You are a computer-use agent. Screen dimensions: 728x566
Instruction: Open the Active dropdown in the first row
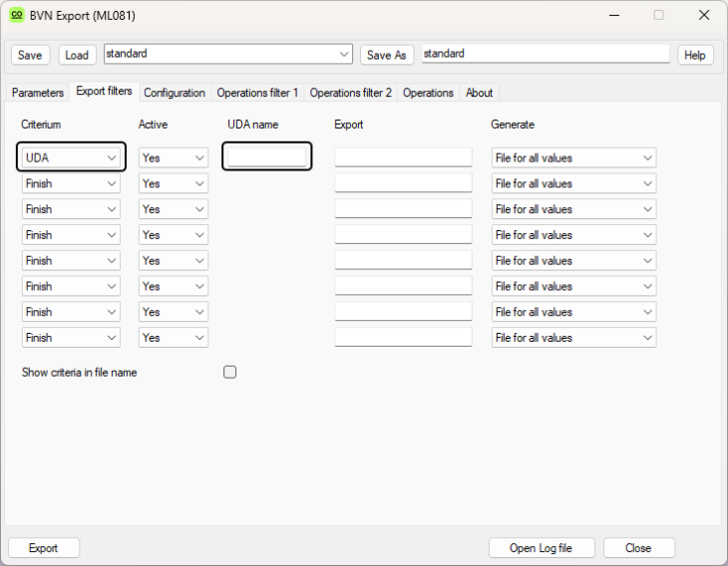click(173, 157)
